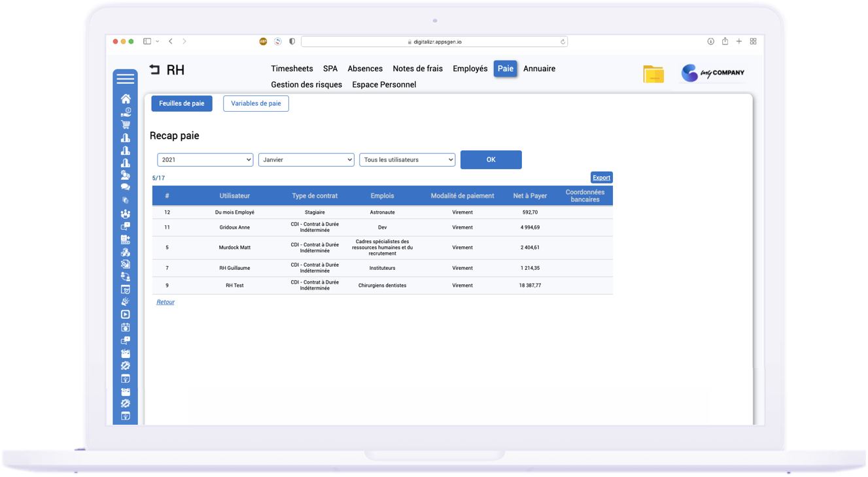The width and height of the screenshot is (868, 477).
Task: Open the browser downloads icon
Action: pyautogui.click(x=710, y=41)
